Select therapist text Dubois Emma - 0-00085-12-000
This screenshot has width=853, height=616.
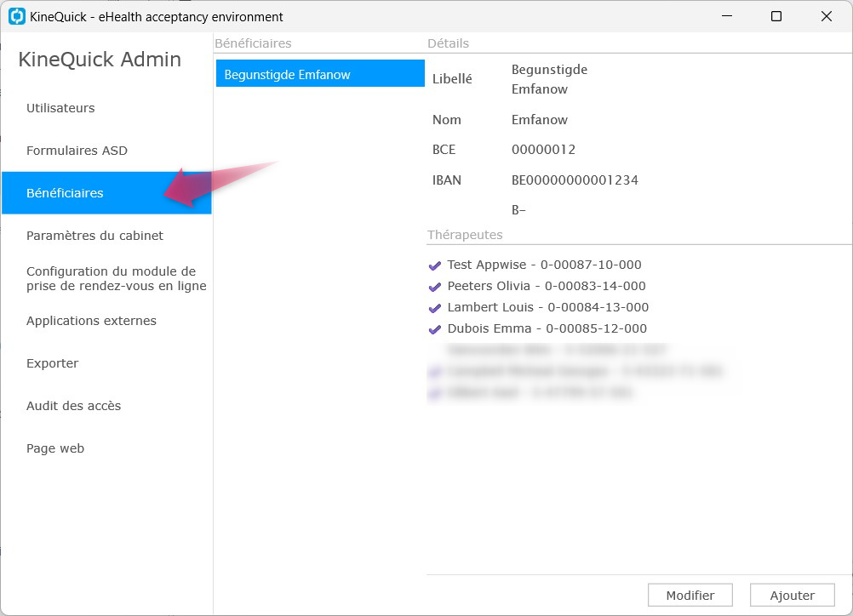547,328
